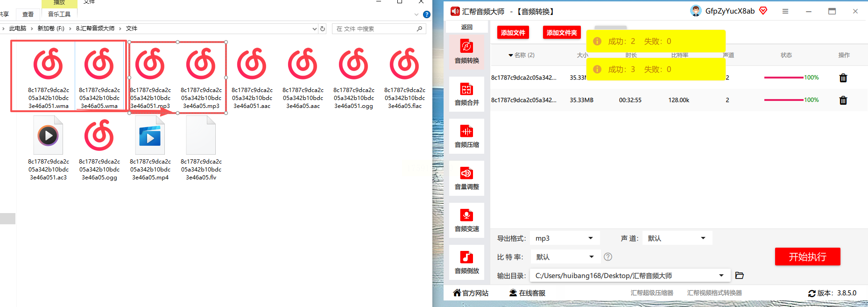Screen dimensions: 868x307
Task: Select video file 3e46a05.mp4
Action: pos(150,149)
